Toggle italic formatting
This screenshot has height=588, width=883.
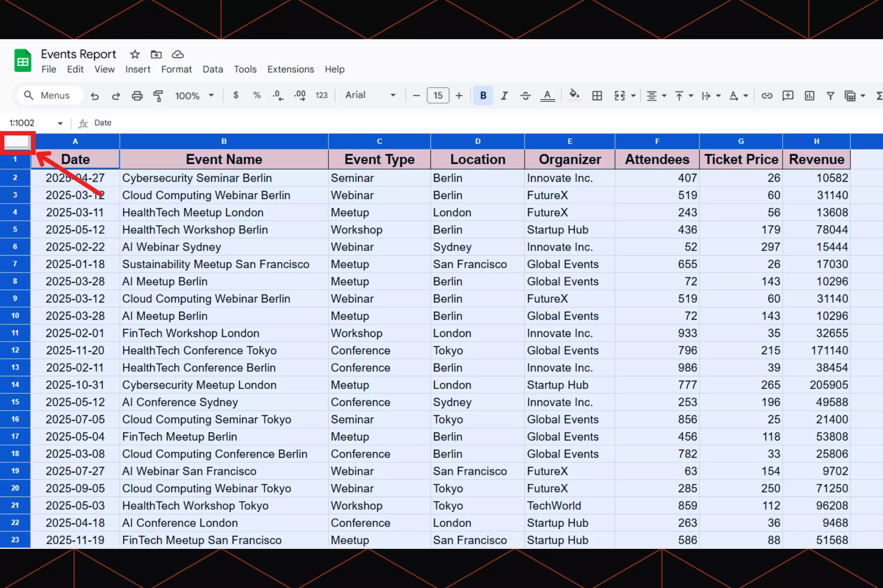coord(504,96)
